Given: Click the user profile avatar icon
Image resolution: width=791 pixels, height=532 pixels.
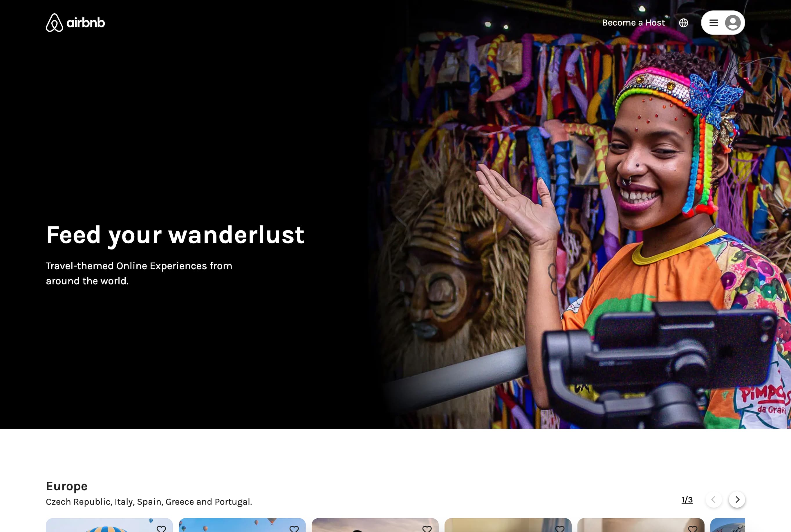Looking at the screenshot, I should (733, 23).
